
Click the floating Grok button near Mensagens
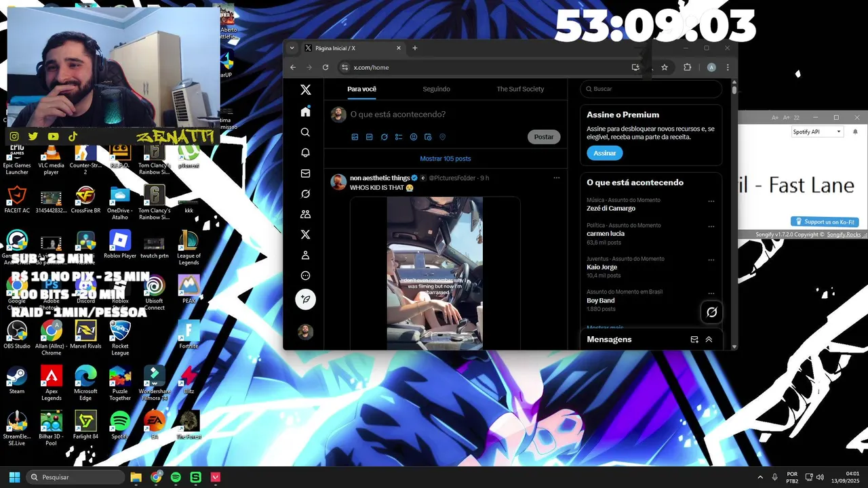[x=711, y=312]
